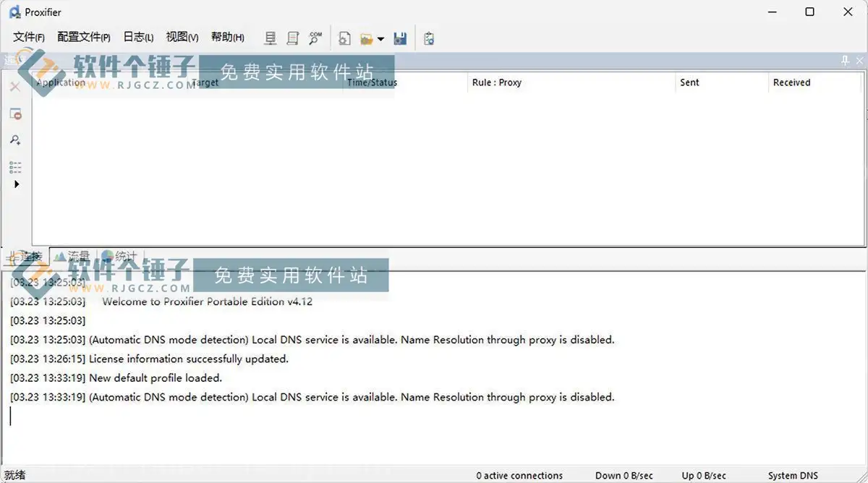868x483 pixels.
Task: Click the list view sidebar icon
Action: pyautogui.click(x=15, y=168)
